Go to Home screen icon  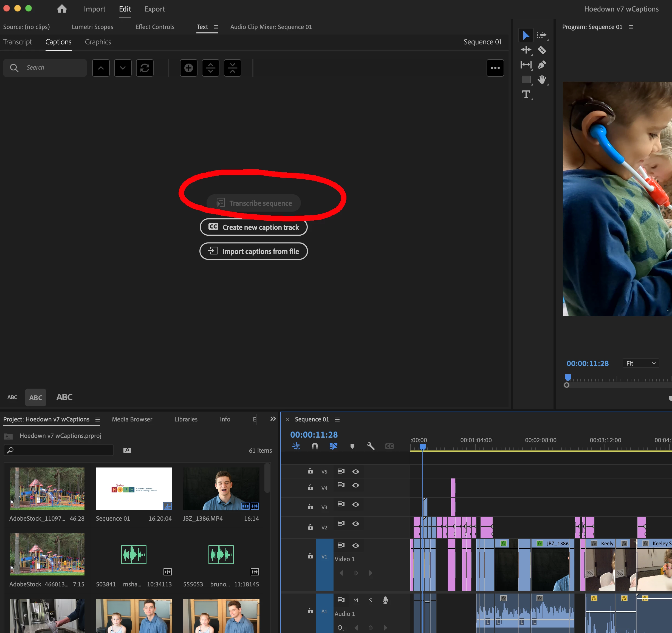[62, 9]
